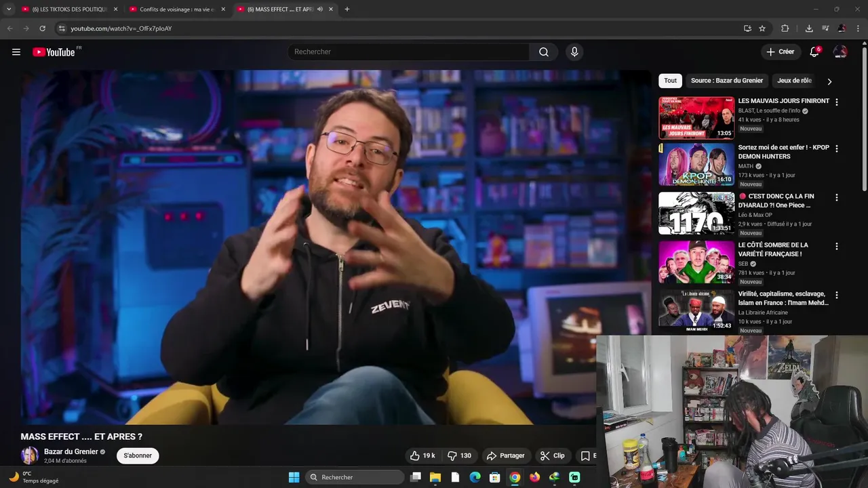Subscribe with S'abonner button
Image resolution: width=868 pixels, height=488 pixels.
tap(138, 455)
